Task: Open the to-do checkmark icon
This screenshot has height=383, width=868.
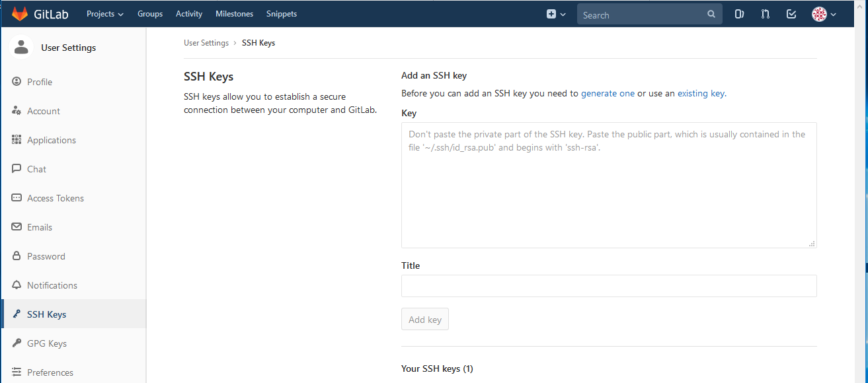Action: tap(791, 14)
